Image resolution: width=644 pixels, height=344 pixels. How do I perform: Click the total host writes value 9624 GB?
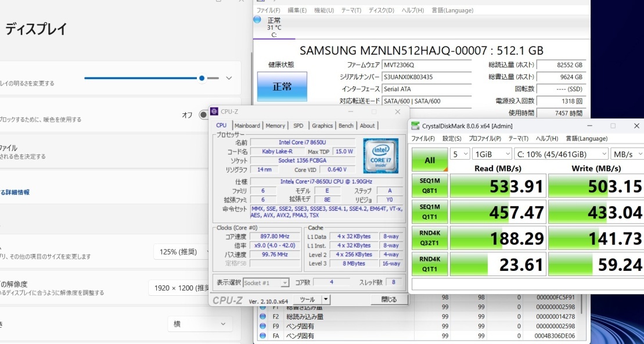[561, 77]
